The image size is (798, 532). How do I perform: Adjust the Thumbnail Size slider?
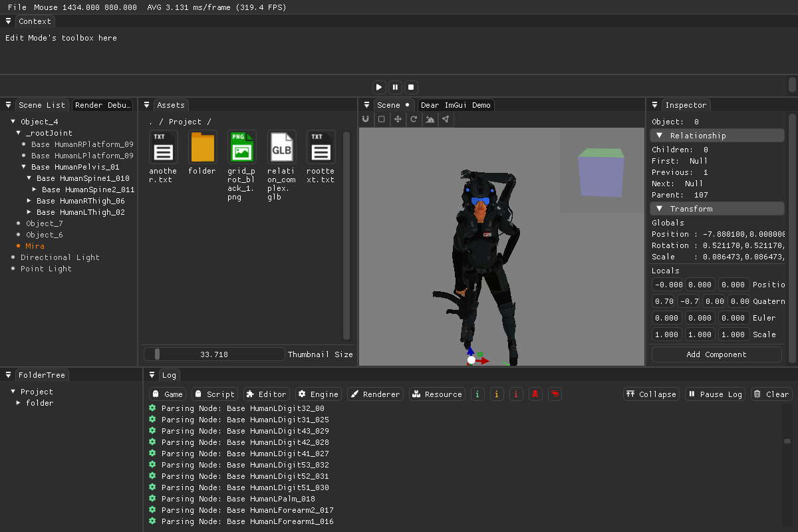tap(213, 354)
